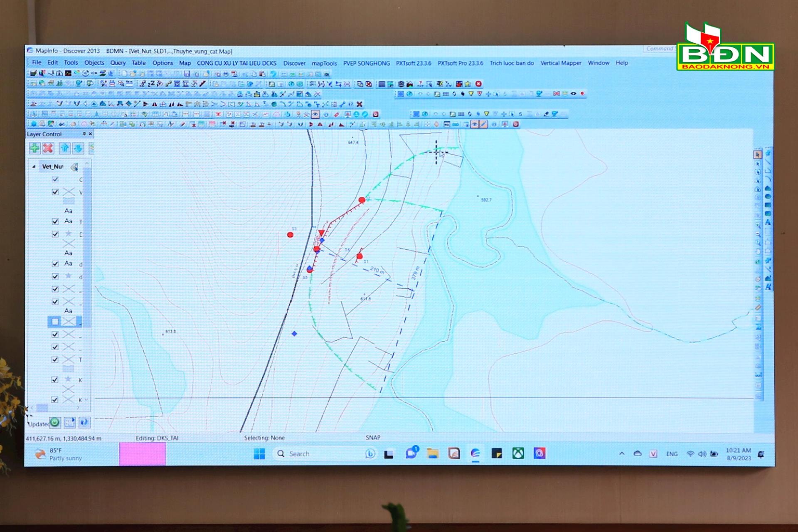Click the highlighted eye icon beside pencil icon
798x532 pixels.
475,124
